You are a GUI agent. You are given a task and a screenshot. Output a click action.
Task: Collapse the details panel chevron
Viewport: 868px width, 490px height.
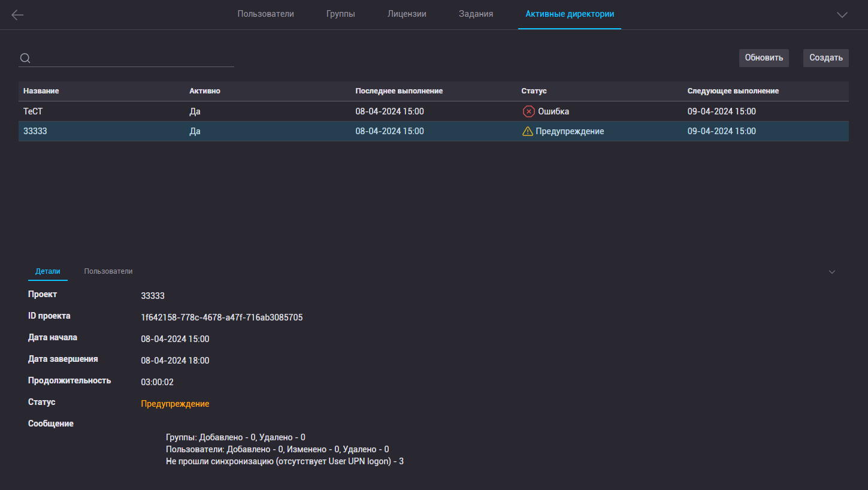[x=832, y=272]
